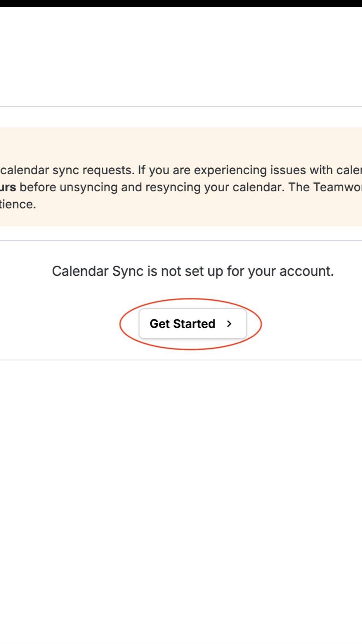Image resolution: width=362 pixels, height=644 pixels.
Task: Click the bold 'urs' text in banner
Action: (9, 187)
